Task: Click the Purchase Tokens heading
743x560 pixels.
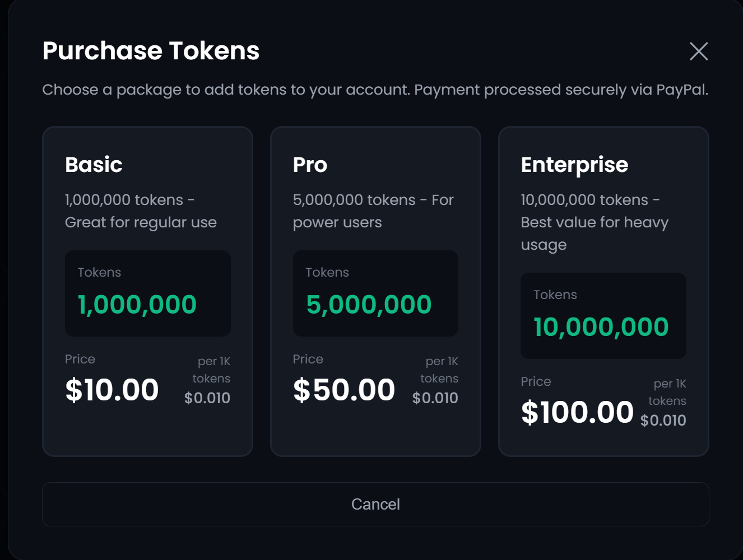Action: coord(151,50)
